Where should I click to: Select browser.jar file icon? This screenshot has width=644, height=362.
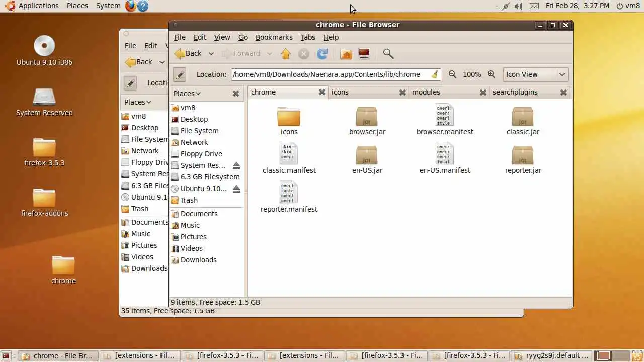tap(367, 116)
